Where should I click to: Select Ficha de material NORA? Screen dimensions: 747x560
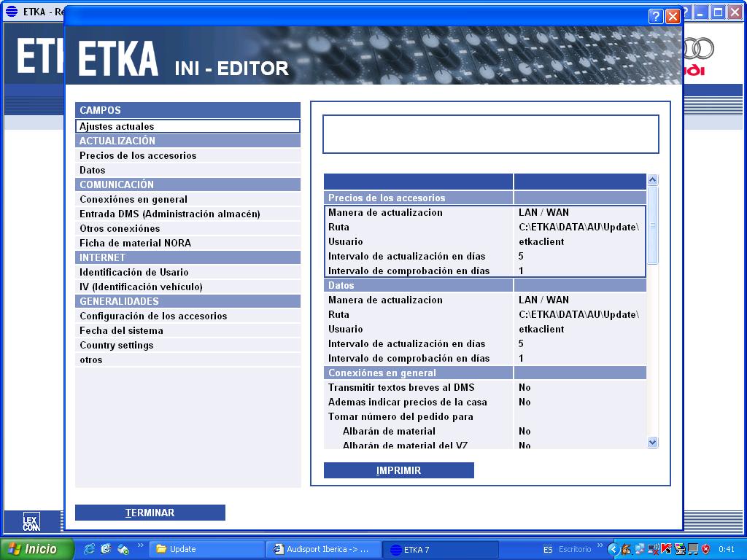(187, 244)
